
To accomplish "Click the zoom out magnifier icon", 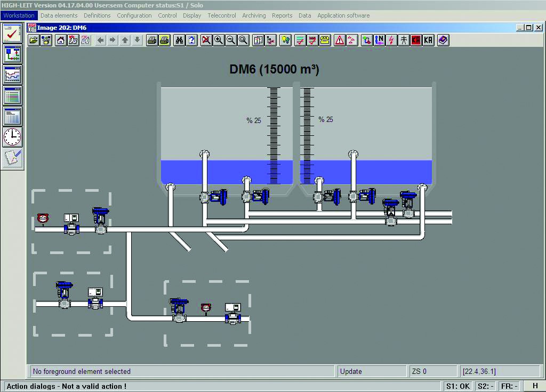I will point(231,40).
